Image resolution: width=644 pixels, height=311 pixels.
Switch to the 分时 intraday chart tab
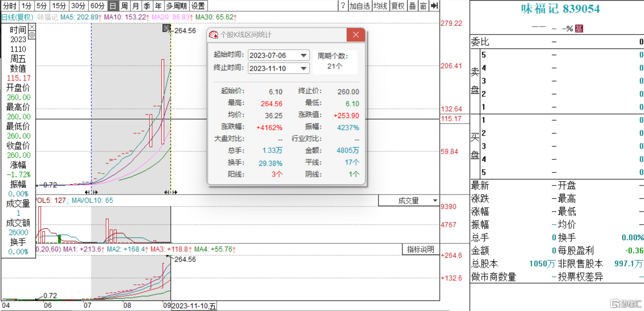[x=10, y=6]
